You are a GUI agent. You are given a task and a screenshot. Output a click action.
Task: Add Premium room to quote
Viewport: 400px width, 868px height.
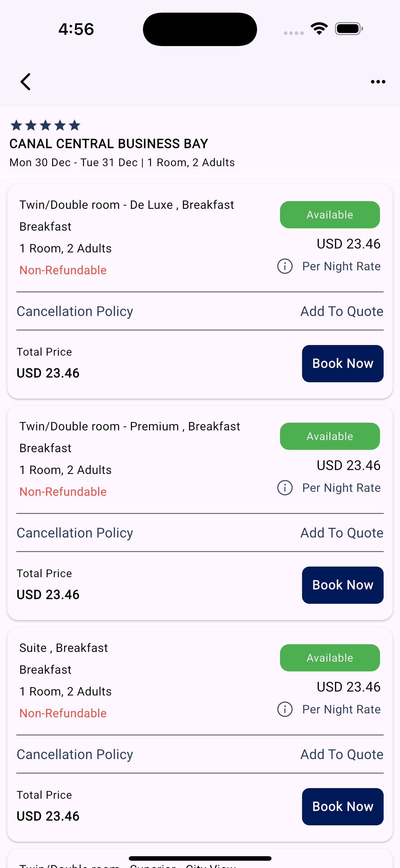point(342,532)
